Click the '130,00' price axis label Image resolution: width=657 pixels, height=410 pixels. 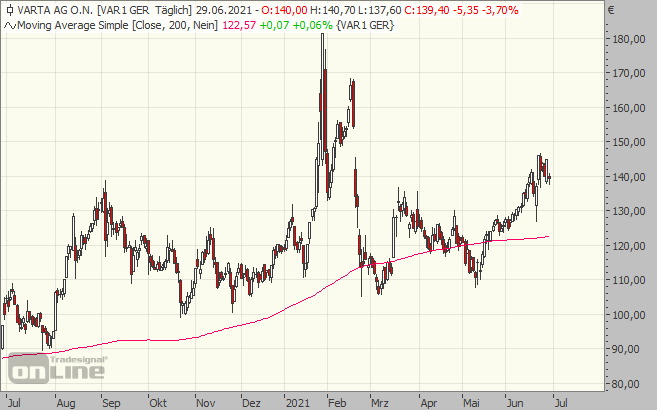(629, 211)
